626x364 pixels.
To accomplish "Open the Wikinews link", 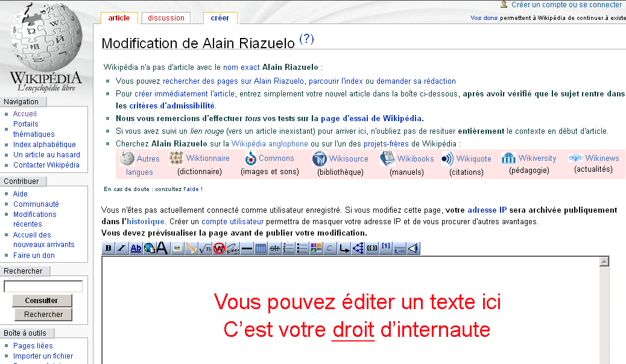I will 602,158.
